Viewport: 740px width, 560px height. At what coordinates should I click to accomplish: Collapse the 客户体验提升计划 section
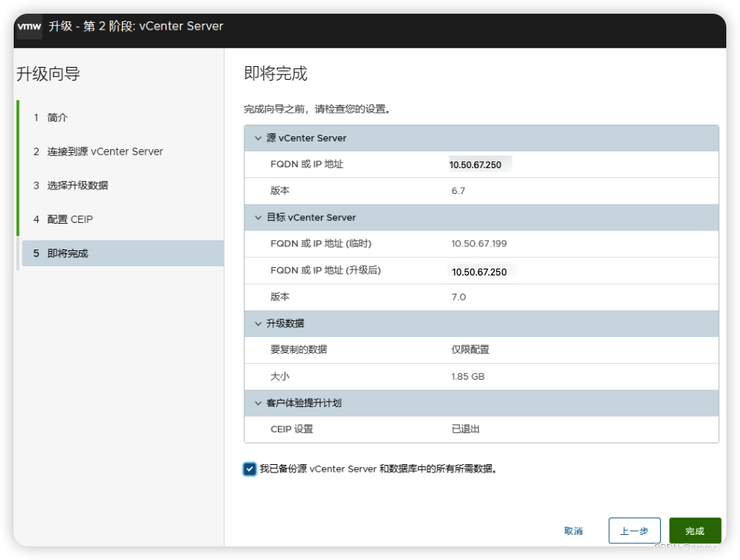click(x=258, y=403)
